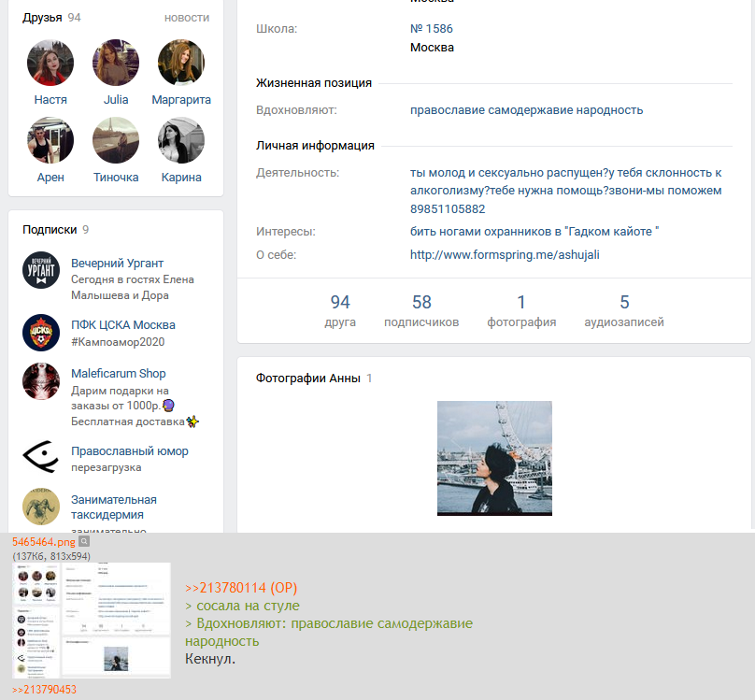Click Maleficarum Shop community avatar
Image resolution: width=755 pixels, height=700 pixels.
41,381
